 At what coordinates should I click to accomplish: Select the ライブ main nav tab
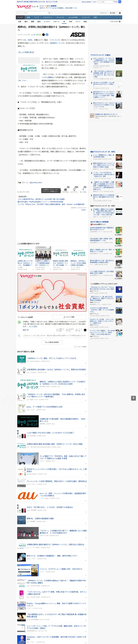[37, 17]
